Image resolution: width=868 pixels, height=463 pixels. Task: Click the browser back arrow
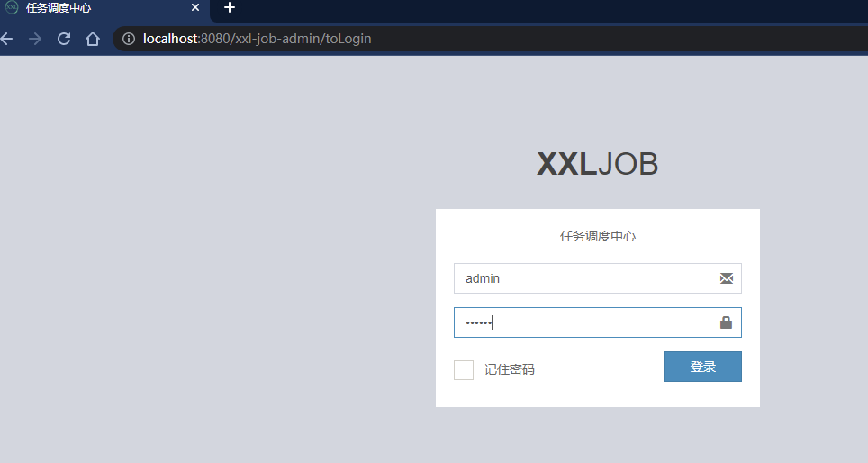7,39
